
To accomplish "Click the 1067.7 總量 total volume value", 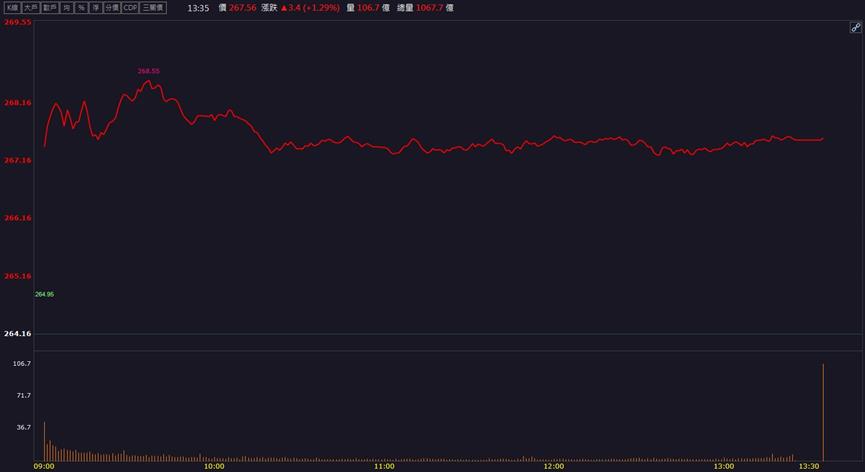I will coord(430,8).
